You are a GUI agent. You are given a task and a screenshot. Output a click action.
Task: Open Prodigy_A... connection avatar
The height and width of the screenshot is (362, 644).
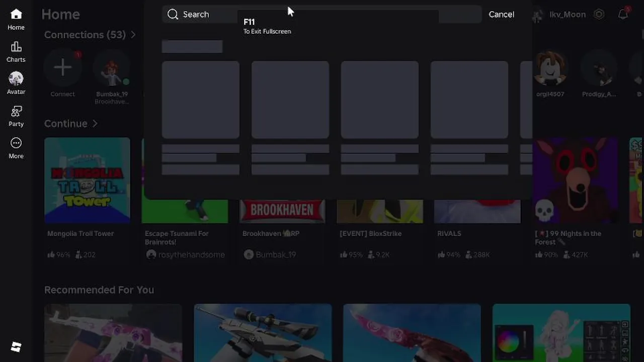pyautogui.click(x=599, y=67)
